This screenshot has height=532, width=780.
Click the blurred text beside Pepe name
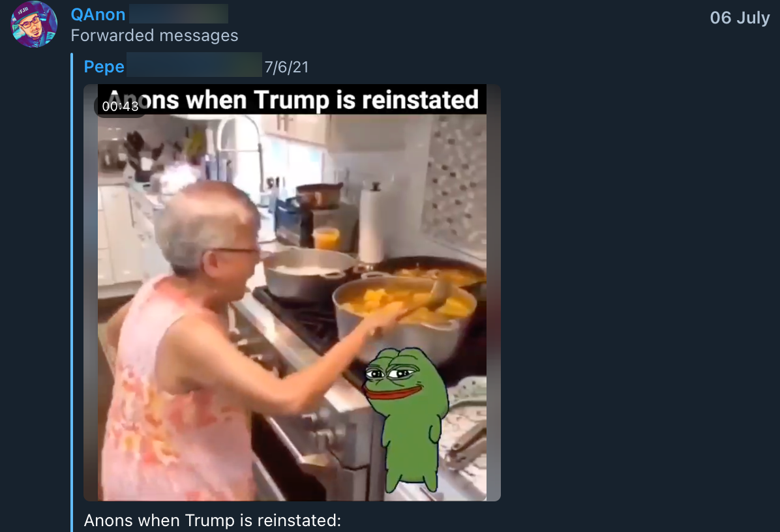pyautogui.click(x=194, y=65)
